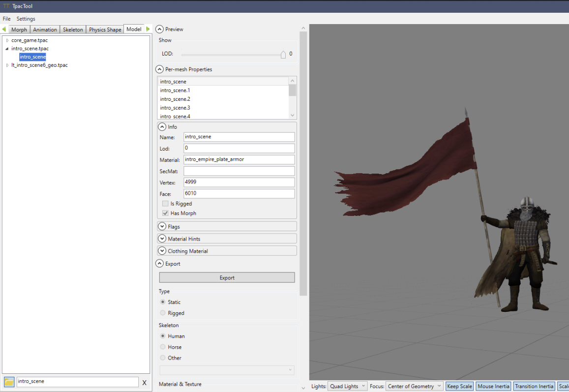Open the disabled skeleton dropdown below Other
This screenshot has width=569, height=392.
pyautogui.click(x=227, y=370)
